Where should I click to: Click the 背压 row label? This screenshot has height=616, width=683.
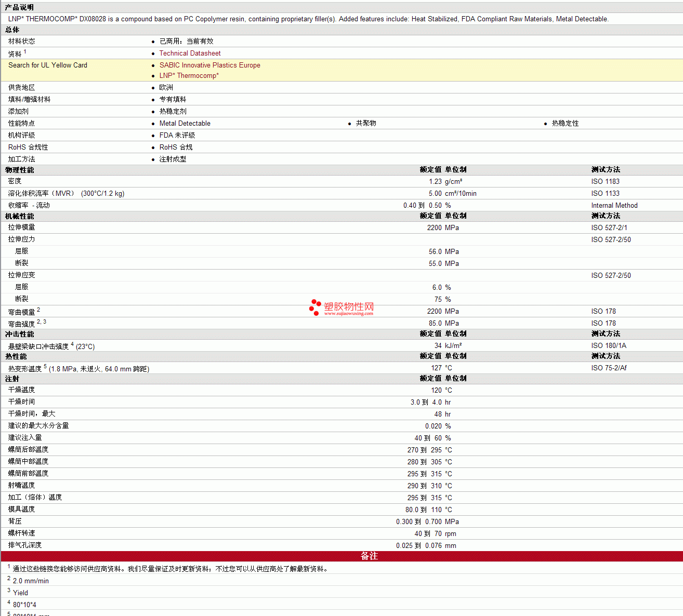[x=15, y=521]
